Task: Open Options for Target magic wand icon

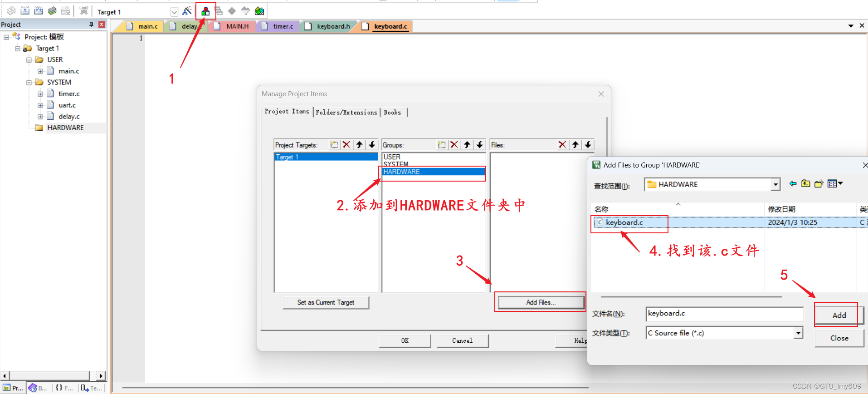Action: click(x=187, y=11)
